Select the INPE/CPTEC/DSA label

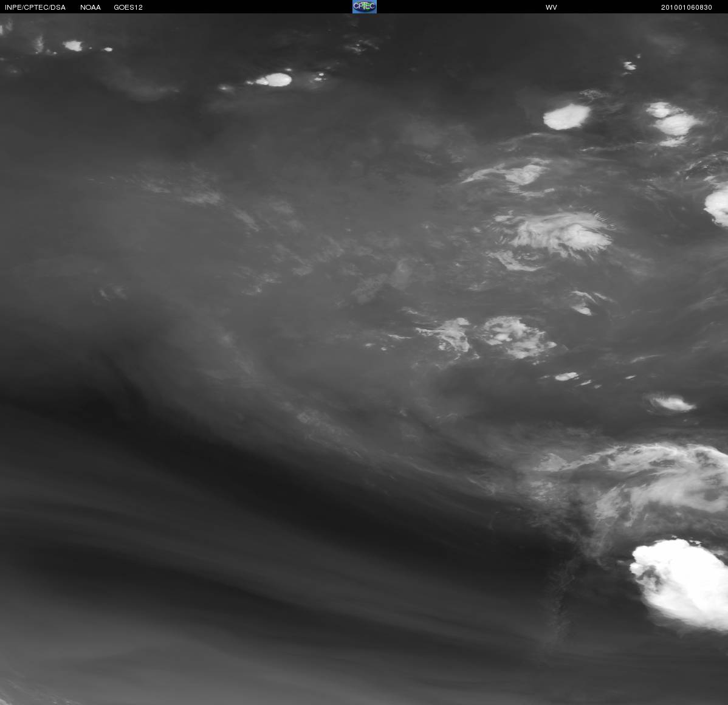(35, 7)
